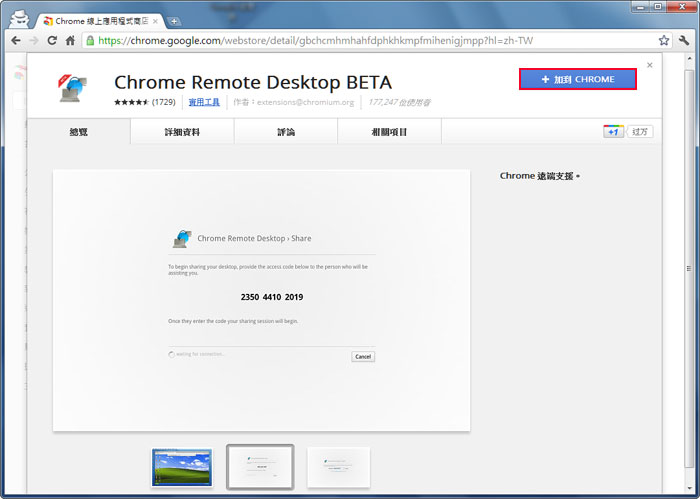Click the 過萬 count bubble beside +1
Viewport: 700px width, 499px height.
tap(640, 132)
